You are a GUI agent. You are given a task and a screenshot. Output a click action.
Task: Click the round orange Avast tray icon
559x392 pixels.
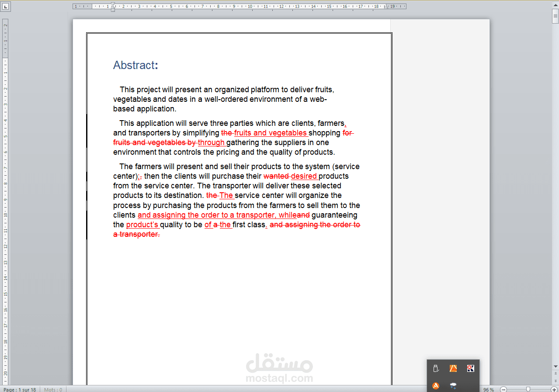436,385
